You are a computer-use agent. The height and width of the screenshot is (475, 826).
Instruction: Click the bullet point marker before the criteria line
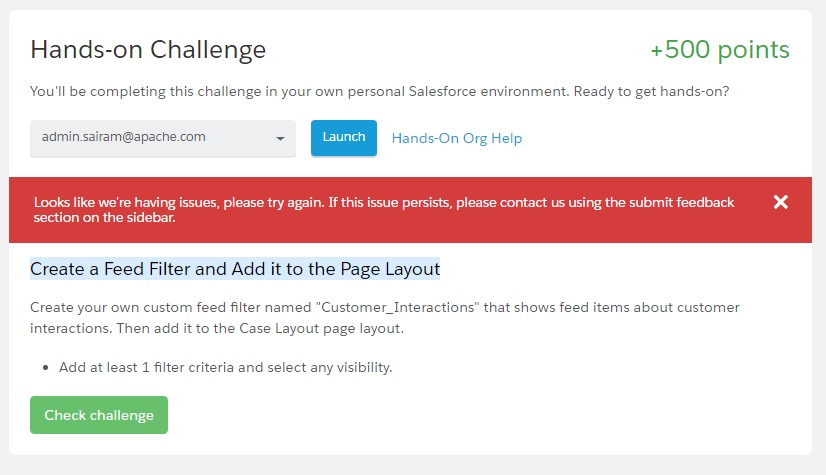[x=46, y=368]
